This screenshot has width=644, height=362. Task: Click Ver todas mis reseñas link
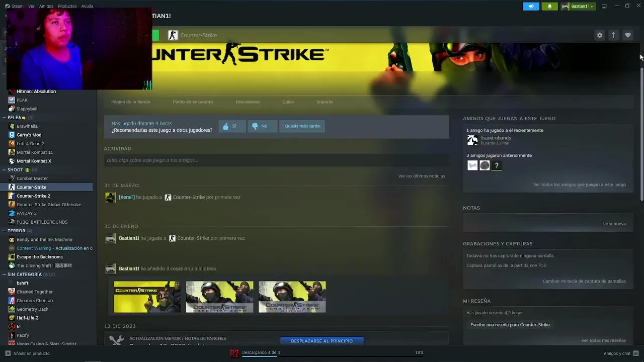coord(603,340)
